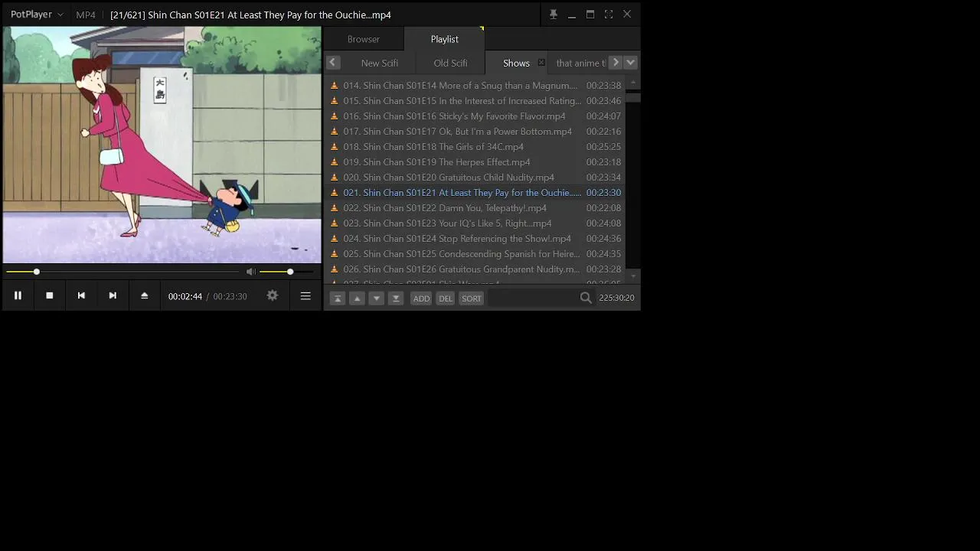The image size is (980, 551).
Task: Click the elapsed time 00:02:44
Action: [185, 296]
